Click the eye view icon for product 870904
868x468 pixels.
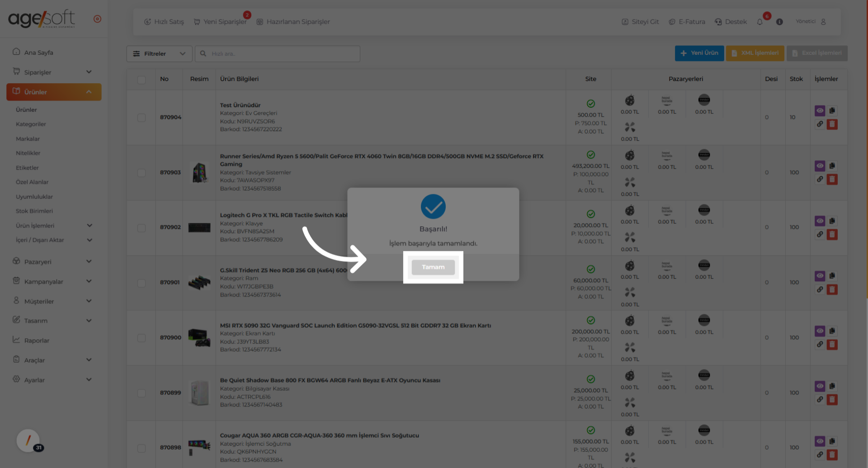820,111
